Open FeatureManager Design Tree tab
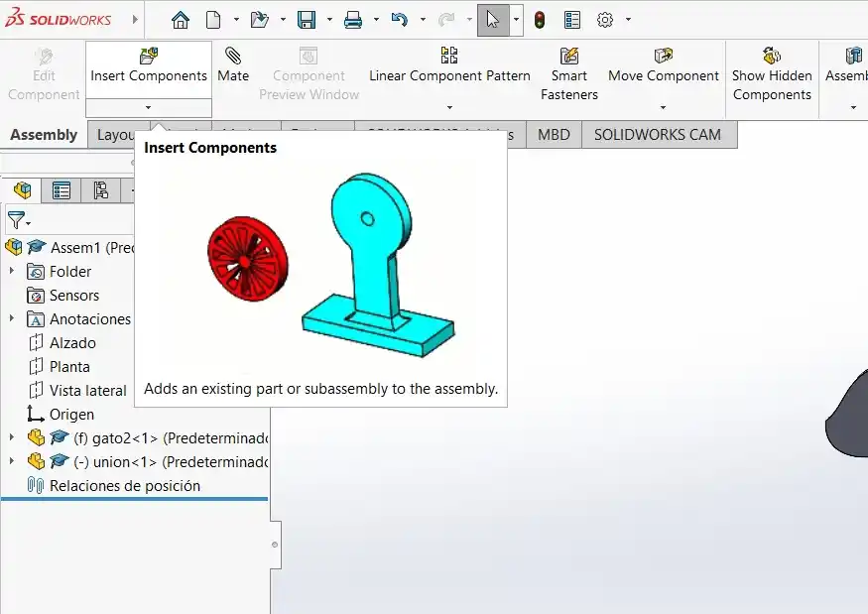The width and height of the screenshot is (868, 614). tap(23, 190)
